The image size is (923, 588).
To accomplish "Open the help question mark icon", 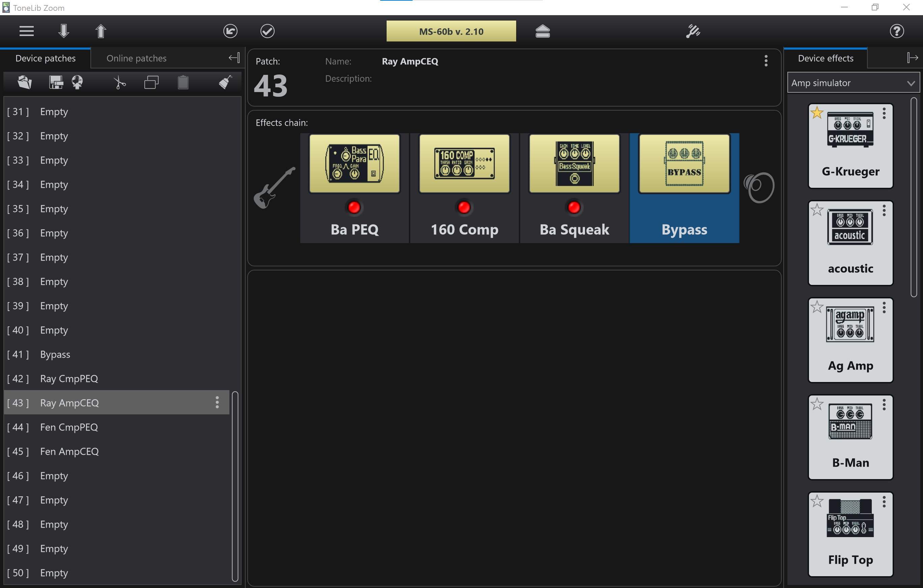I will [897, 31].
